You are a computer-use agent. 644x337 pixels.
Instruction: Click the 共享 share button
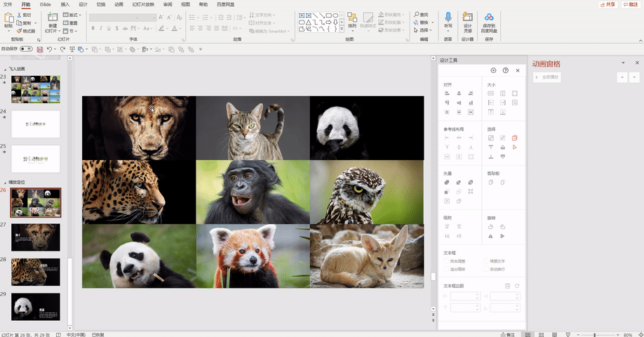(x=608, y=4)
